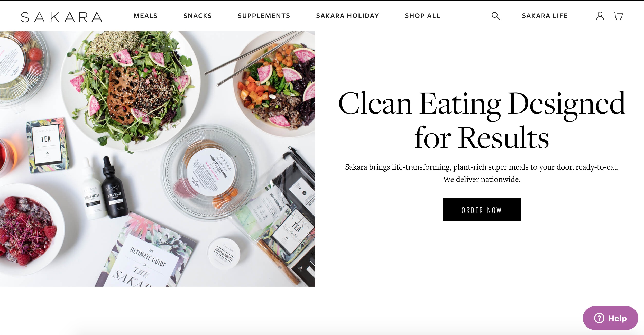Click the Order Now button
This screenshot has width=644, height=335.
coord(482,210)
